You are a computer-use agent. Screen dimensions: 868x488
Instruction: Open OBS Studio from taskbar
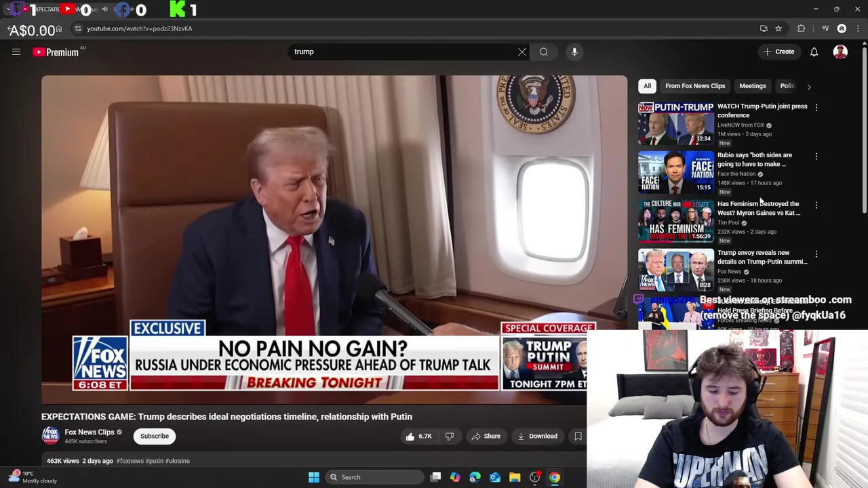[x=535, y=477]
